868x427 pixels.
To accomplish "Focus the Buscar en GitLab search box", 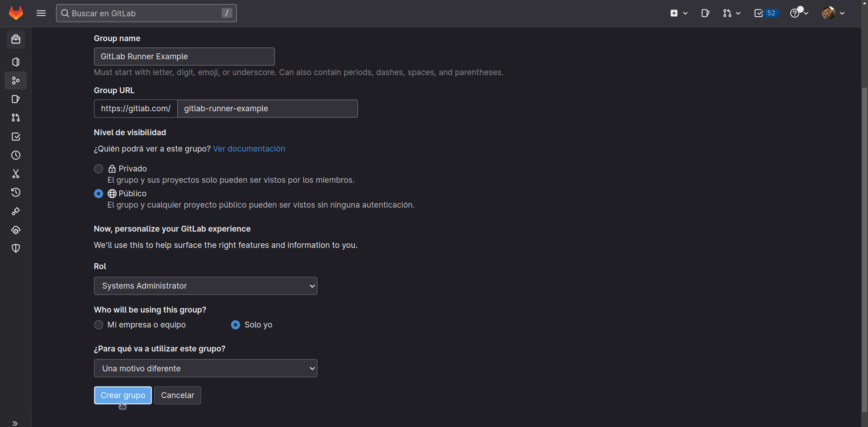I will click(x=146, y=13).
